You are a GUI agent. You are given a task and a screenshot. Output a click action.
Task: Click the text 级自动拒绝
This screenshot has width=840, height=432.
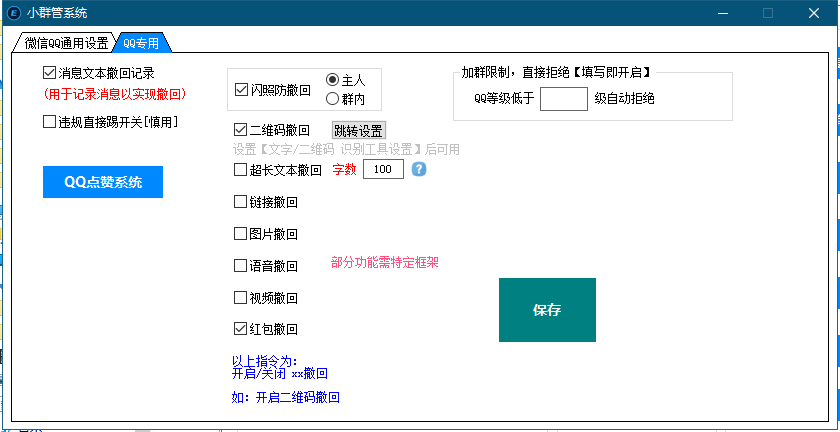tap(624, 99)
